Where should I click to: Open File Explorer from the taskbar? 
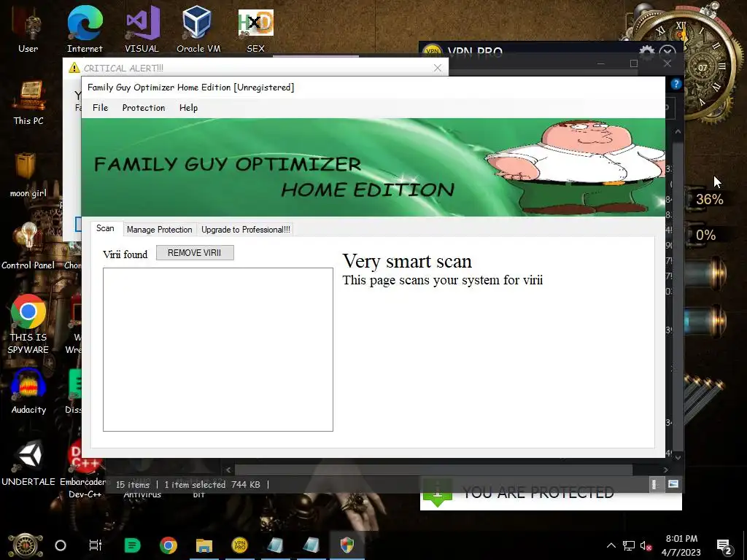click(x=204, y=545)
